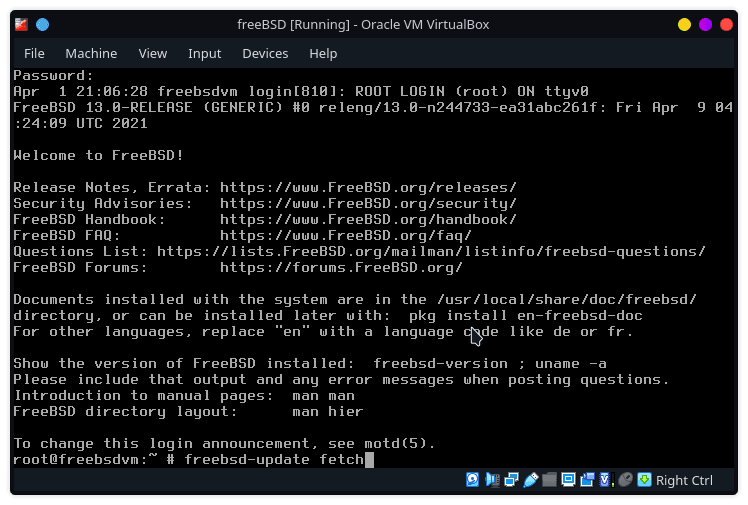
Task: Open the Input menu
Action: click(x=205, y=53)
